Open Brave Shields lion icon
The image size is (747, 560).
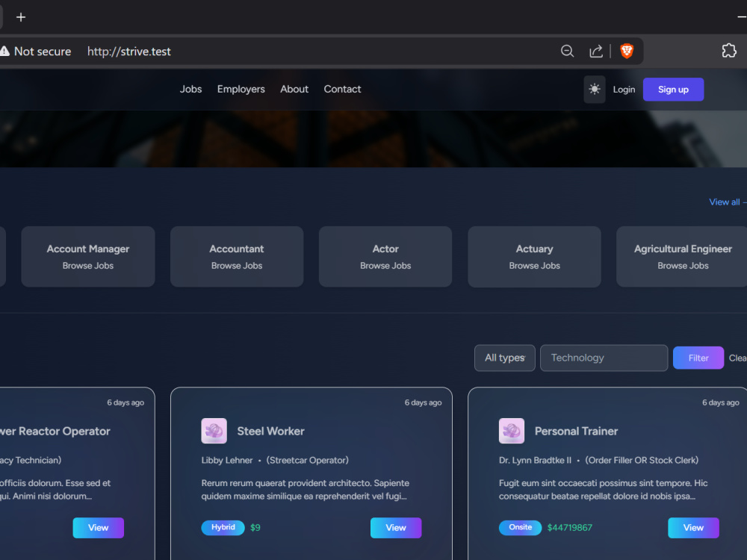tap(627, 51)
